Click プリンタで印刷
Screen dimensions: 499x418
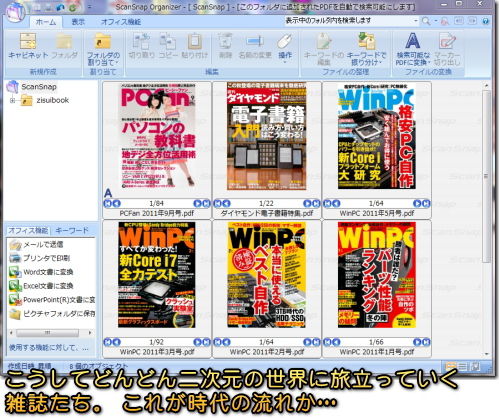[x=40, y=258]
